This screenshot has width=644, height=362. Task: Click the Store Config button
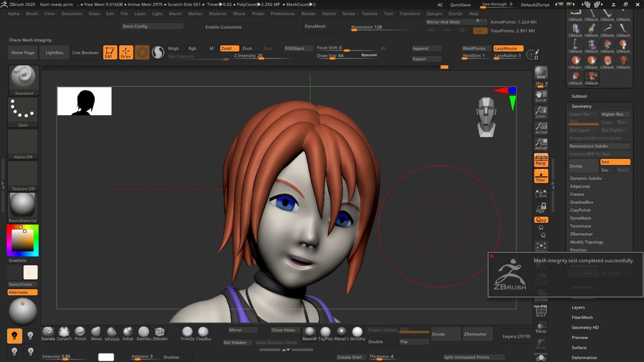[152, 26]
